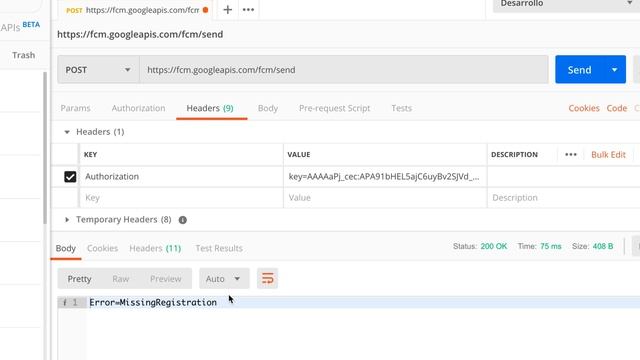Collapse the Headers (1) section
The image size is (640, 360).
[67, 132]
